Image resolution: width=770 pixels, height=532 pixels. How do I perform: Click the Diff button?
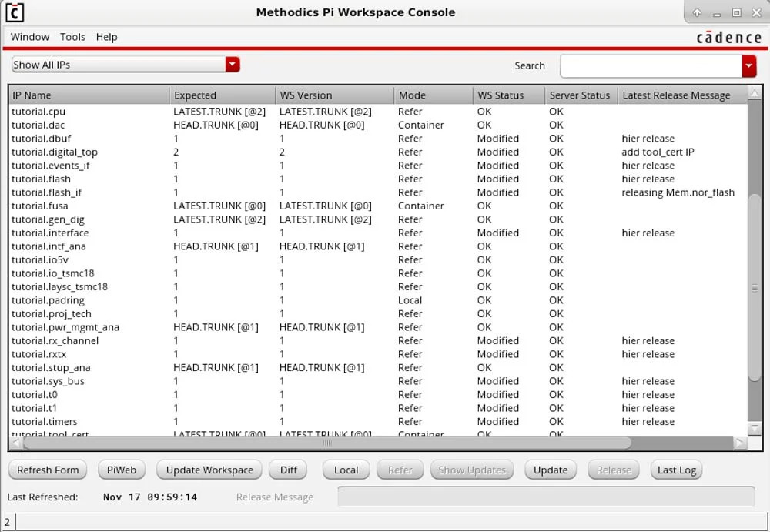288,470
